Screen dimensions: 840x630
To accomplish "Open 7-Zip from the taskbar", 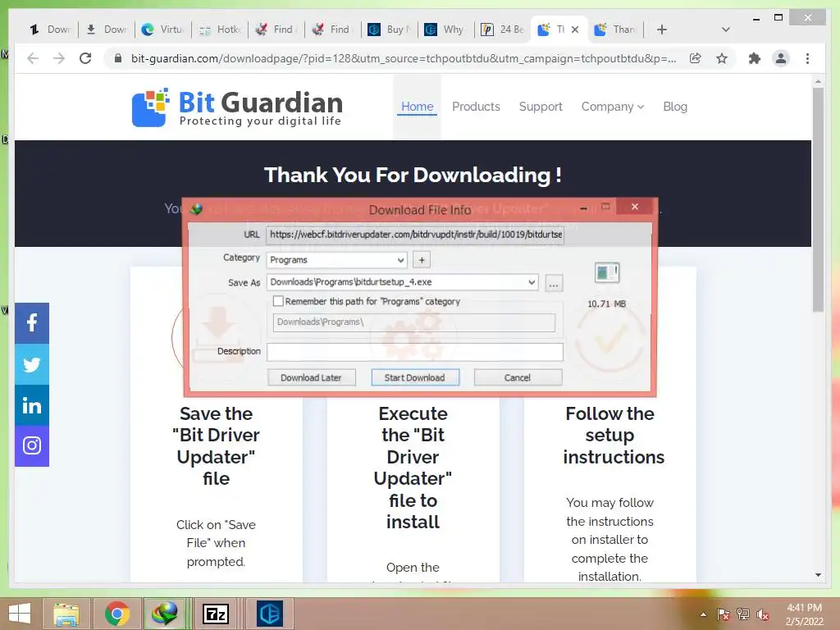I will tap(216, 614).
